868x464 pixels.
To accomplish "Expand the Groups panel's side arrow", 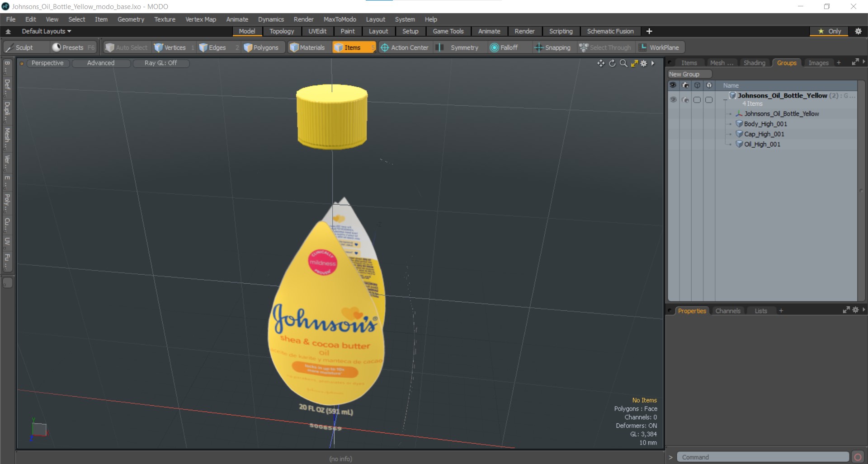I will click(864, 62).
